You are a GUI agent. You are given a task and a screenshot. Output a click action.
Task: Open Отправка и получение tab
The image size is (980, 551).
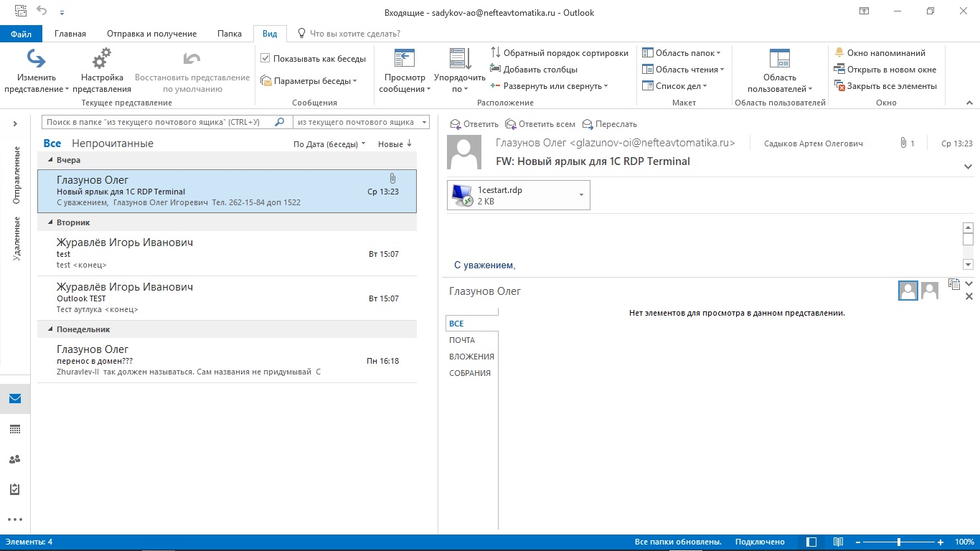[152, 34]
